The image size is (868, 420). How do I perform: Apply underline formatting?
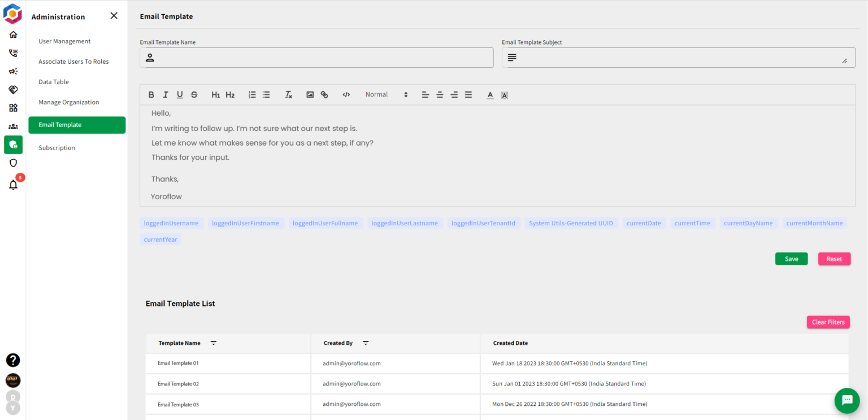pos(180,94)
